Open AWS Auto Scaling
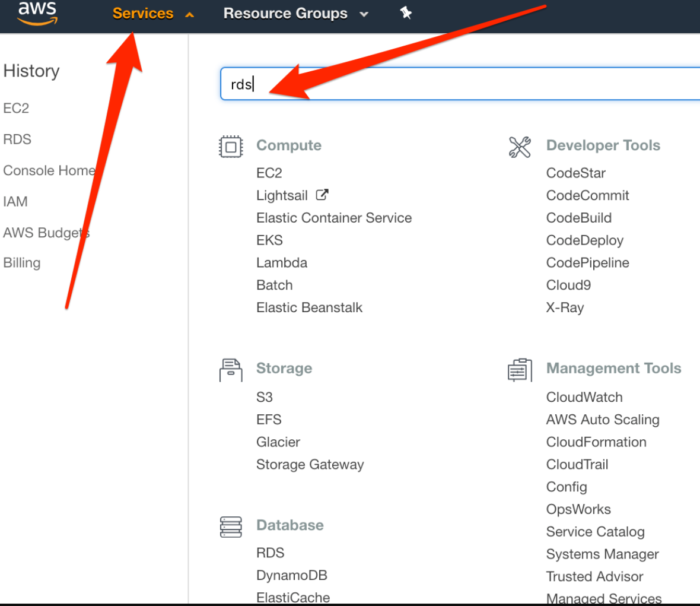The width and height of the screenshot is (700, 606). (x=603, y=420)
